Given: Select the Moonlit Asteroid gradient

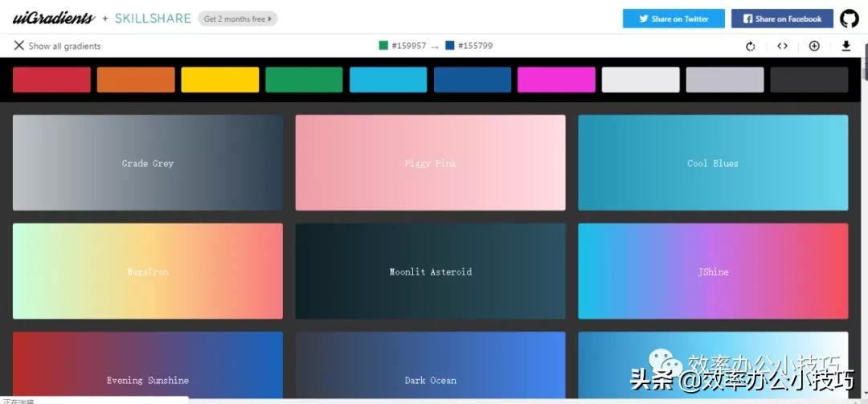Looking at the screenshot, I should point(431,271).
